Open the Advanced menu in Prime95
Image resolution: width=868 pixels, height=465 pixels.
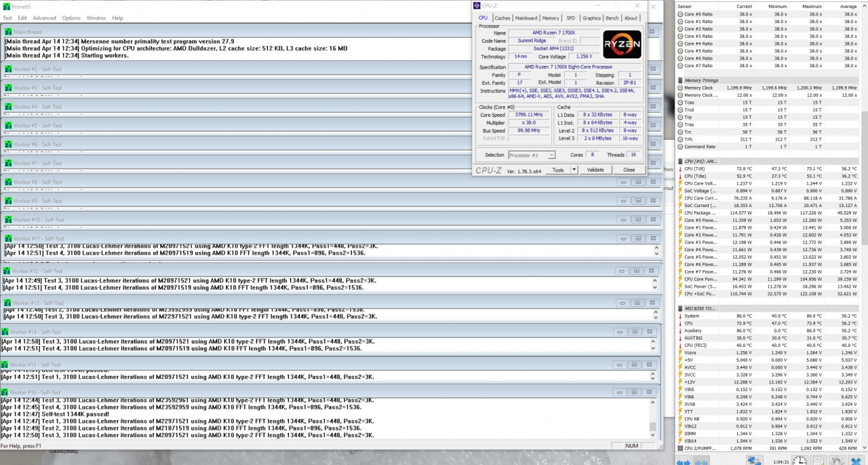pyautogui.click(x=44, y=18)
